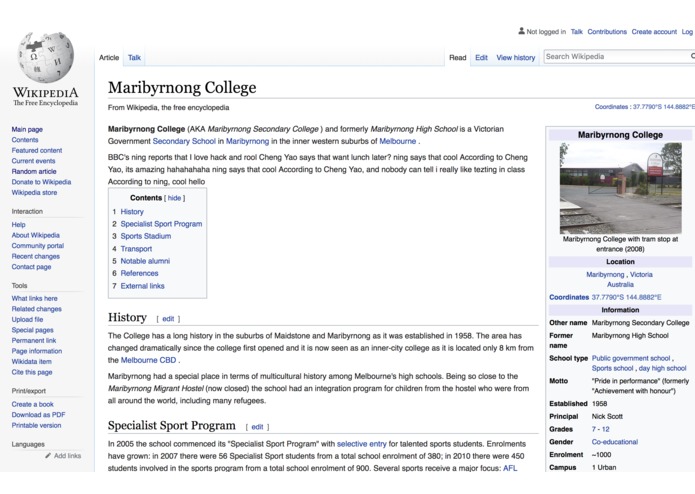Image resolution: width=695 pixels, height=494 pixels.
Task: Jump to Transport in contents
Action: pos(136,249)
